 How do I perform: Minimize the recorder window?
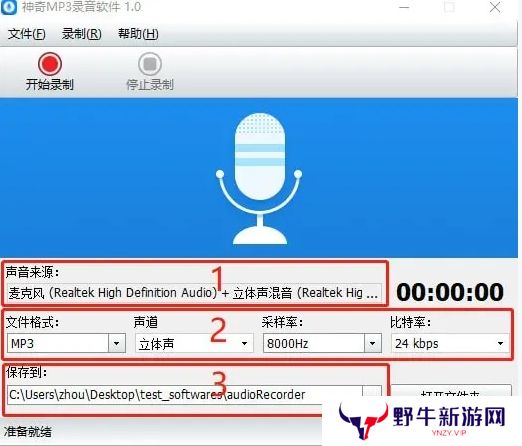pyautogui.click(x=404, y=7)
